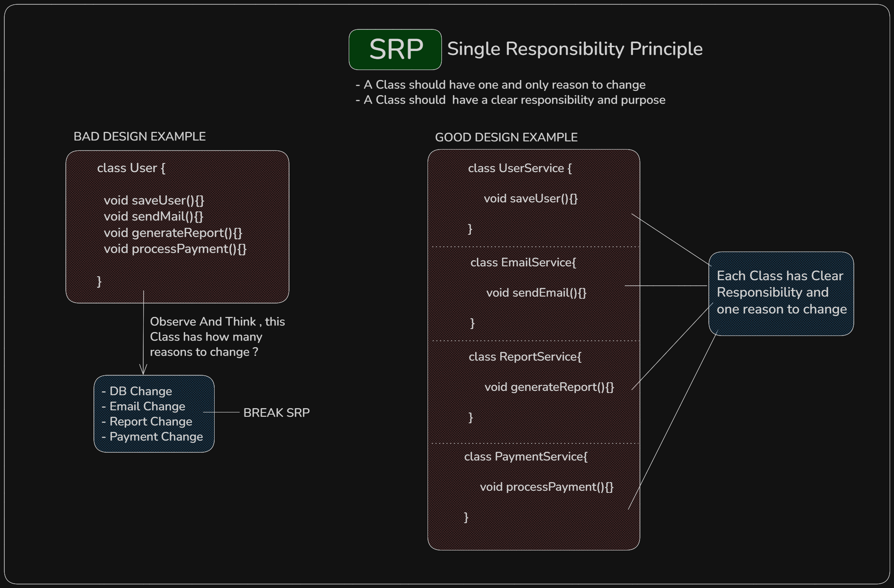The image size is (894, 588).
Task: Click 'class ReportService{' line
Action: (525, 357)
